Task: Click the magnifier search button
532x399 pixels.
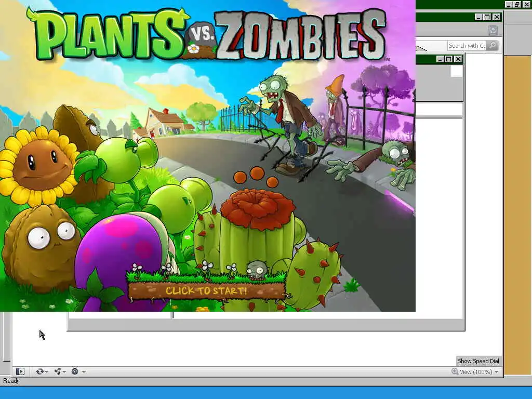Action: (x=493, y=46)
